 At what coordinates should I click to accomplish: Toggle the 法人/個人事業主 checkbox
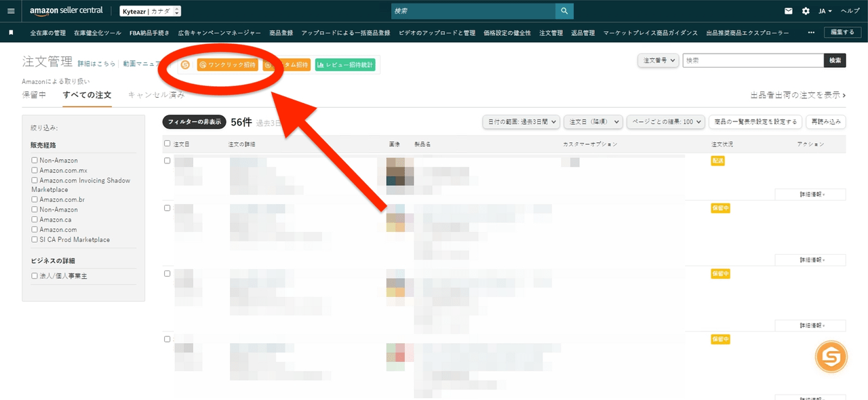click(x=35, y=276)
